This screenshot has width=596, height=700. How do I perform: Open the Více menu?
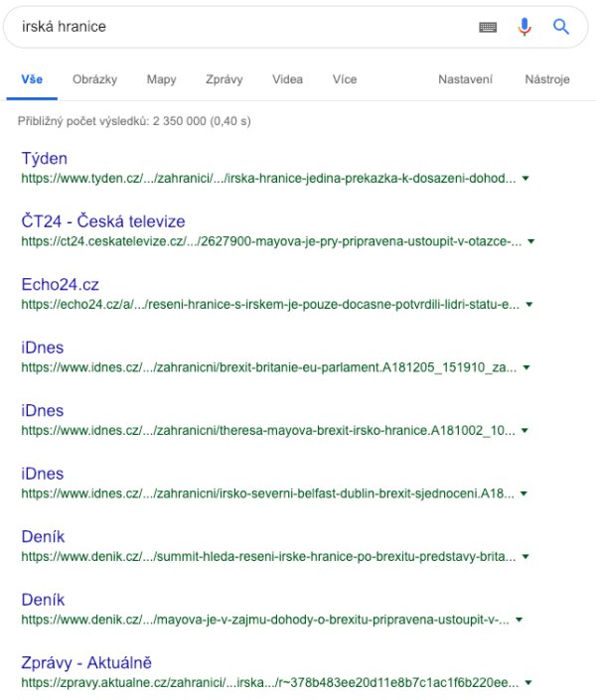coord(345,79)
